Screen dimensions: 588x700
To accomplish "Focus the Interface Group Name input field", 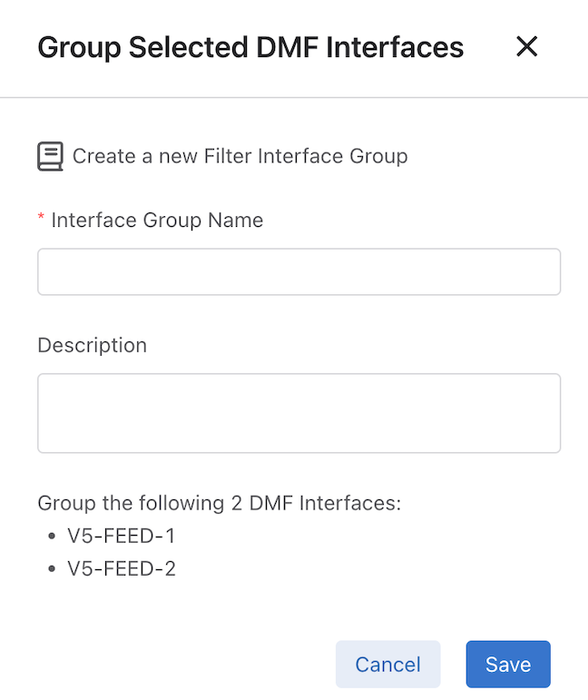I will 299,271.
